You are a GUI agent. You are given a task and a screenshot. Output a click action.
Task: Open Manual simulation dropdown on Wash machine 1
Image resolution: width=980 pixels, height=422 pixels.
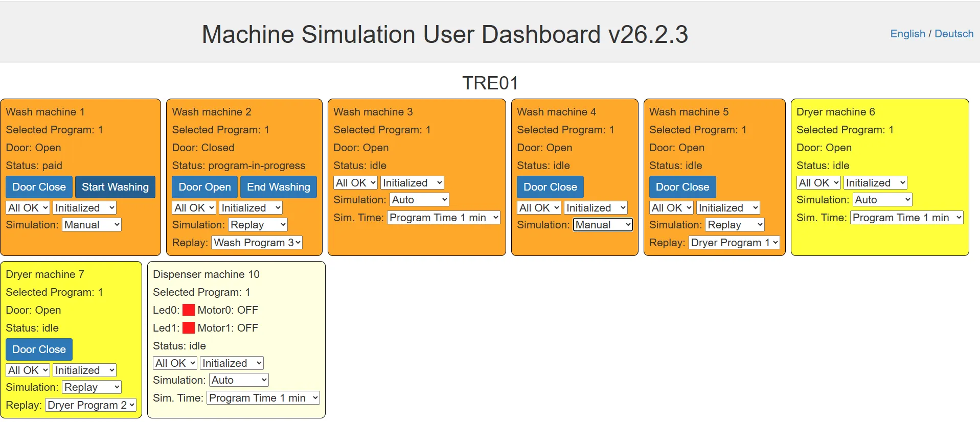click(x=92, y=225)
